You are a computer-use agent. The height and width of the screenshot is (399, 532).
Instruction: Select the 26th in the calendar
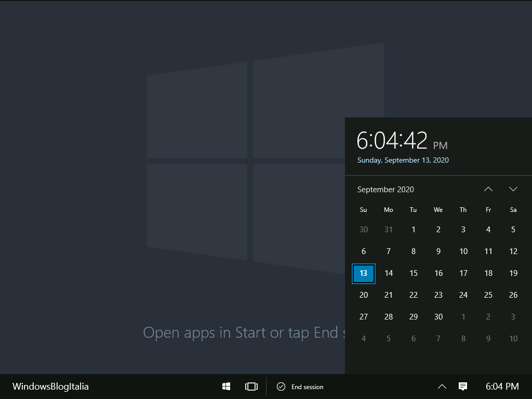[x=513, y=295]
